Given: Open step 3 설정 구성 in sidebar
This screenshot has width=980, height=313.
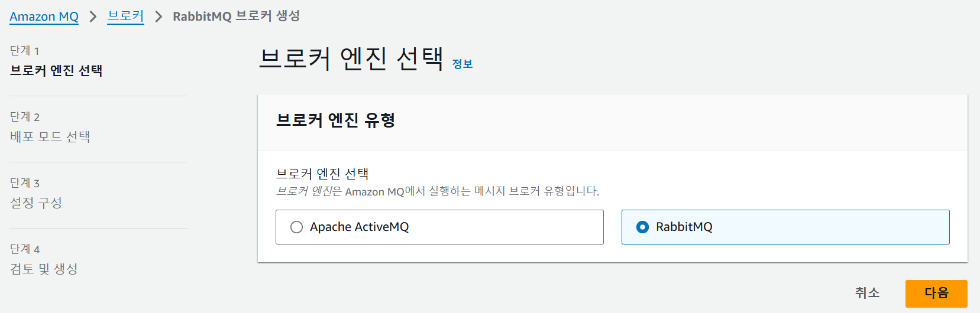Looking at the screenshot, I should 36,203.
